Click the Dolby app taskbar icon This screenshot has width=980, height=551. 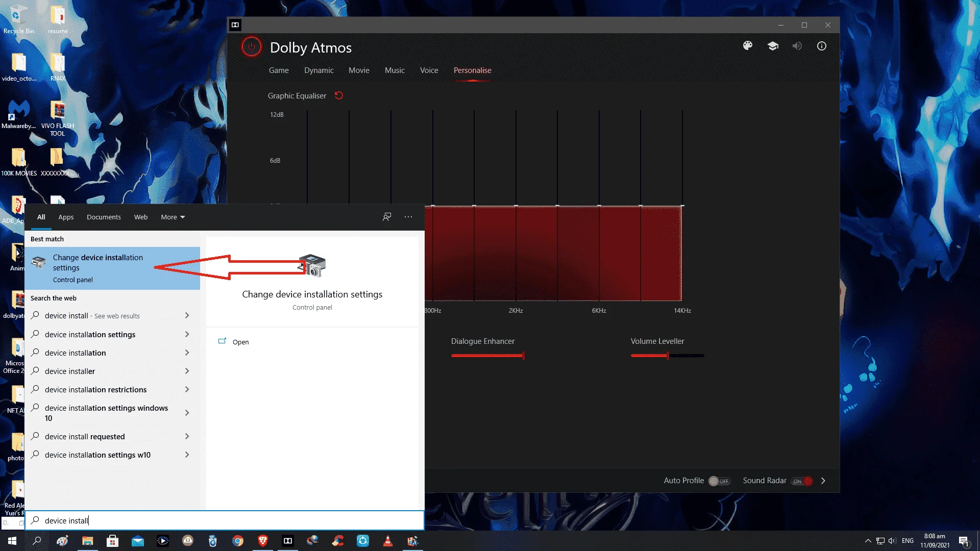click(x=288, y=541)
